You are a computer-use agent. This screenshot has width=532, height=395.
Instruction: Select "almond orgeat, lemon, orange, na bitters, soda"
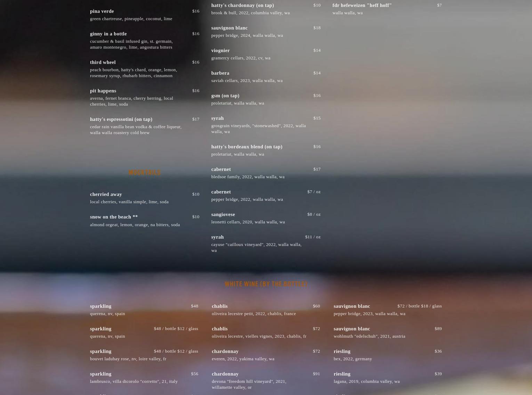pos(135,225)
